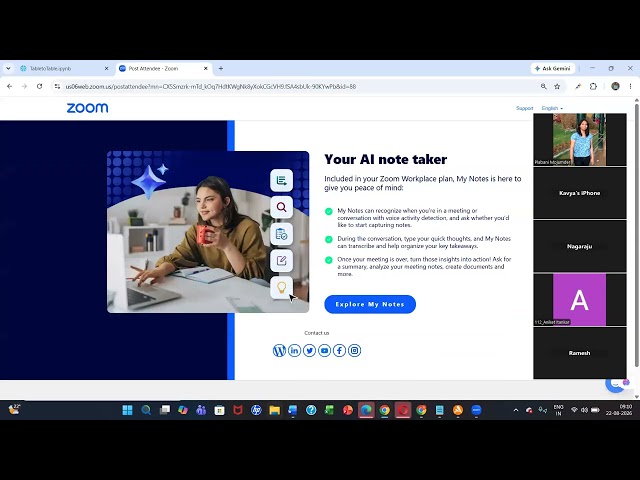Viewport: 640px width, 480px height.
Task: Open File Explorer from taskbar
Action: (275, 410)
